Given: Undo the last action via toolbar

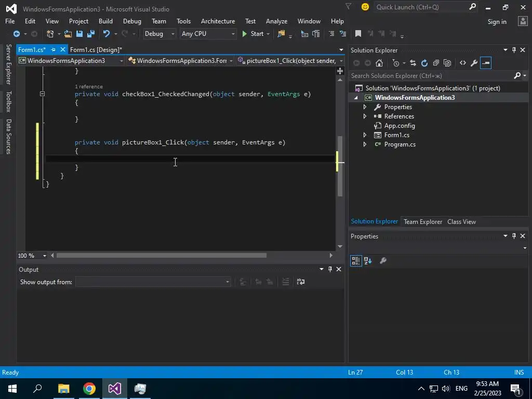Looking at the screenshot, I should coord(107,34).
